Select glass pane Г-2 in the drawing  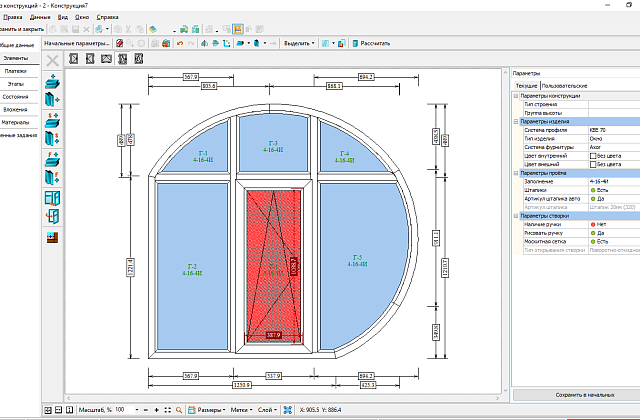(x=192, y=267)
